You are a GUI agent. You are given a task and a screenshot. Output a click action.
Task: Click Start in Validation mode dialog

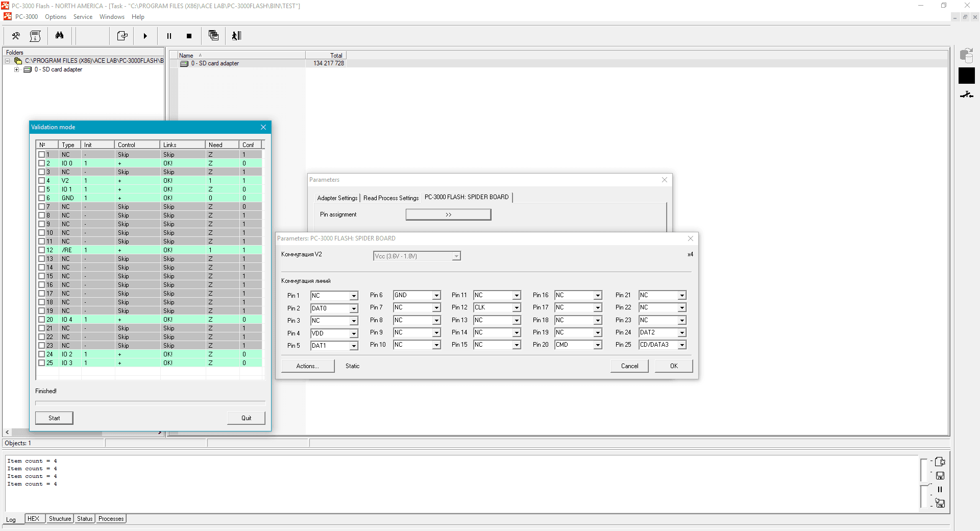(x=54, y=418)
